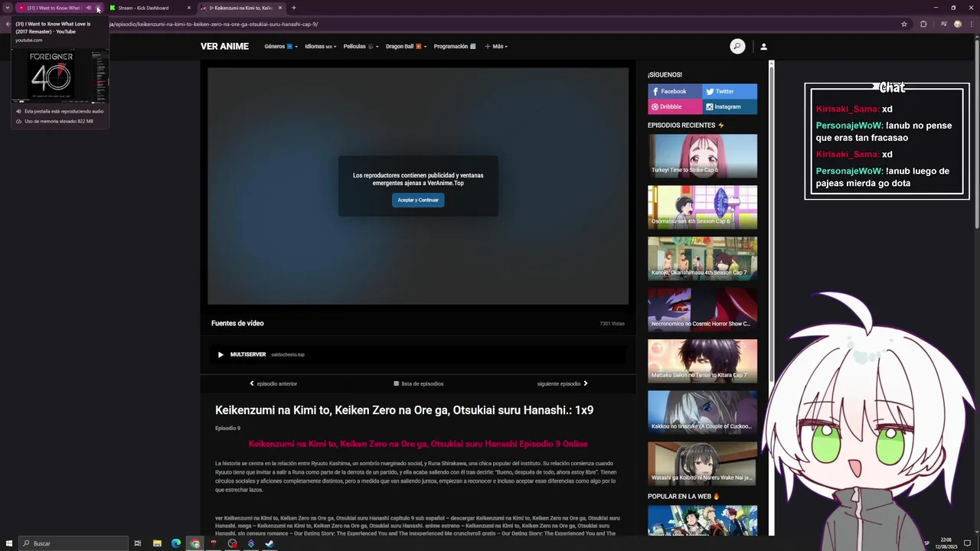Go to episodio anterior

click(273, 383)
